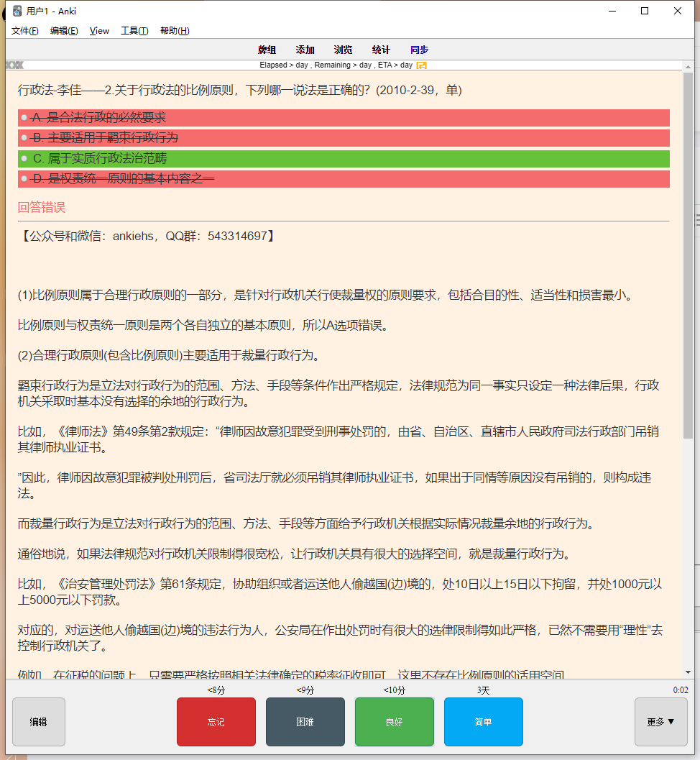Click 添加 to add a card
Screen dimensions: 700x760
point(305,50)
